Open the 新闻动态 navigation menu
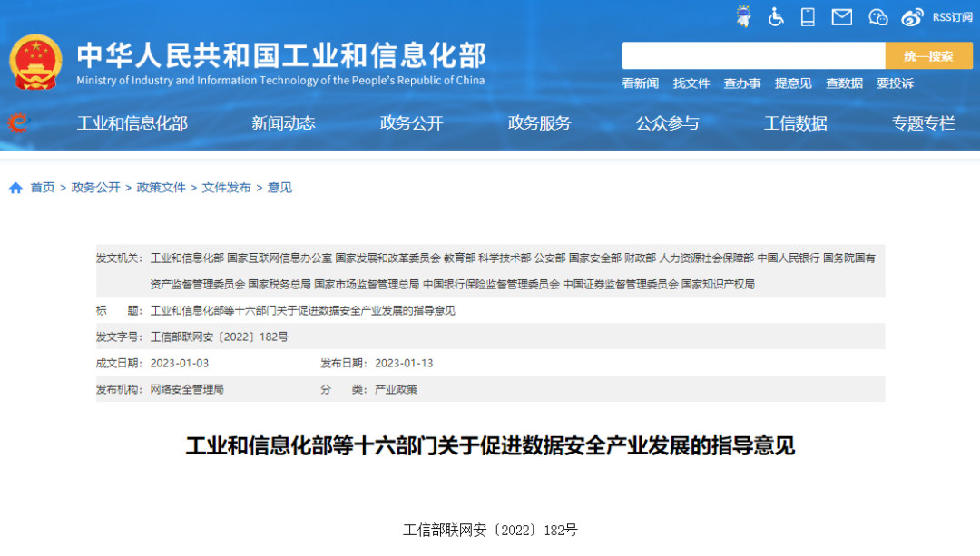Image resolution: width=980 pixels, height=556 pixels. [x=282, y=125]
